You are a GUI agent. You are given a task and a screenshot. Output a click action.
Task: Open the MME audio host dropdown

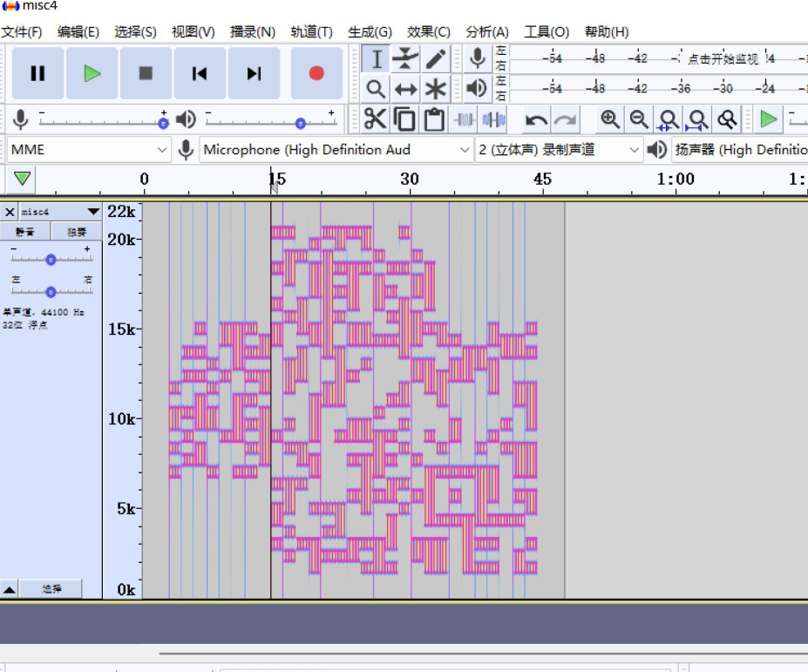click(x=88, y=150)
